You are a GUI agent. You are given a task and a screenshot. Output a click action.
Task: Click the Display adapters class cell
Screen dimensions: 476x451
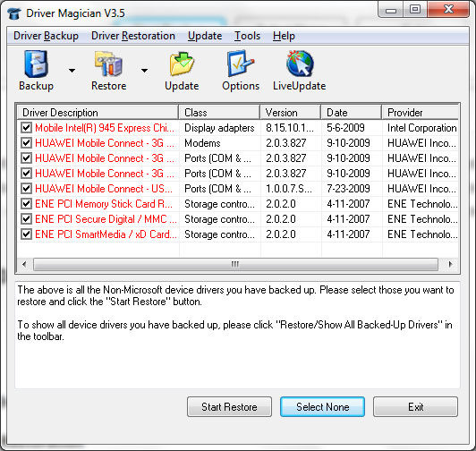click(219, 128)
